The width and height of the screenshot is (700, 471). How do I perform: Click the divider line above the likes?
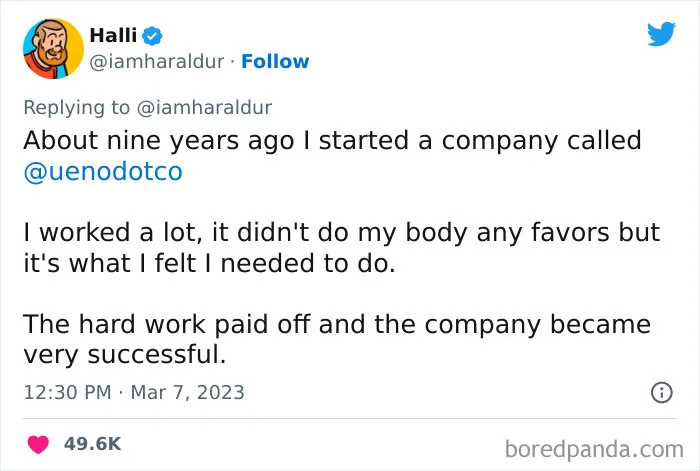coord(350,419)
